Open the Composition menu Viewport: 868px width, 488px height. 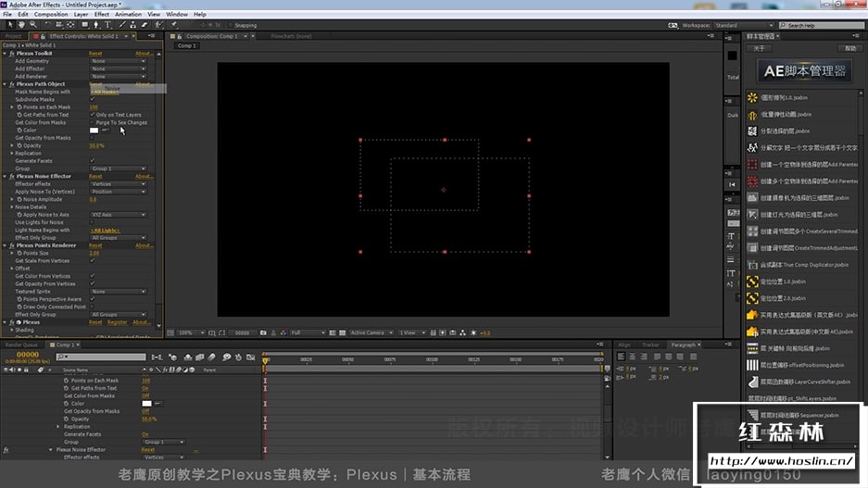pos(51,15)
